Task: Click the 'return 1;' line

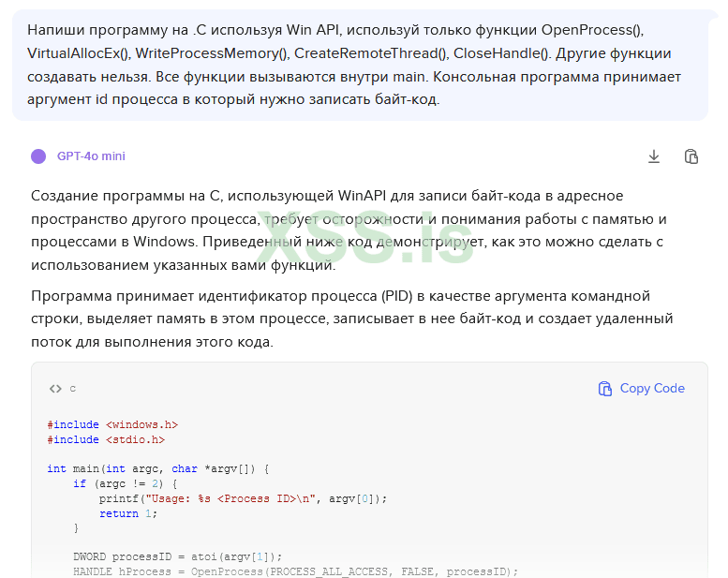Action: point(128,513)
